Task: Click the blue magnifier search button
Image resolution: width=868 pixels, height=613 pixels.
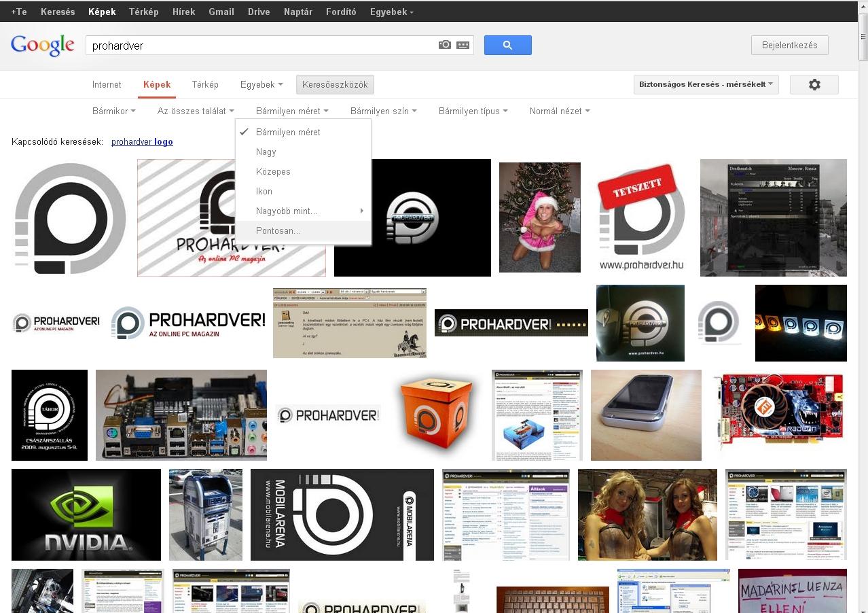Action: (x=507, y=45)
